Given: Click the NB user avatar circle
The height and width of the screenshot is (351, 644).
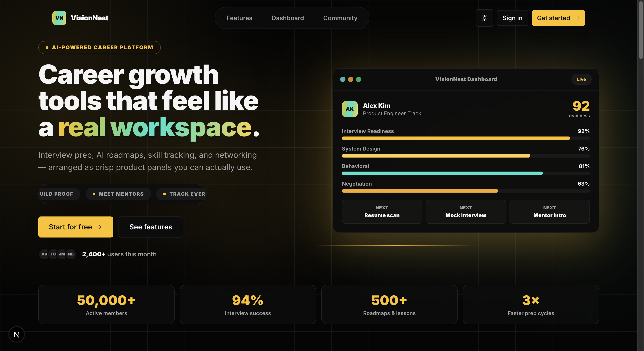Looking at the screenshot, I should pyautogui.click(x=71, y=254).
